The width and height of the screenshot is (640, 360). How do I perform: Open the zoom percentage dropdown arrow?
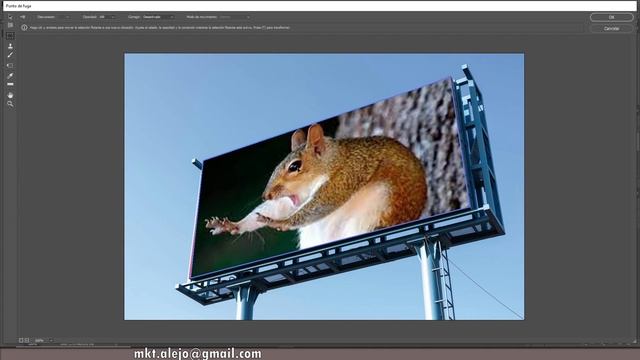click(x=51, y=340)
